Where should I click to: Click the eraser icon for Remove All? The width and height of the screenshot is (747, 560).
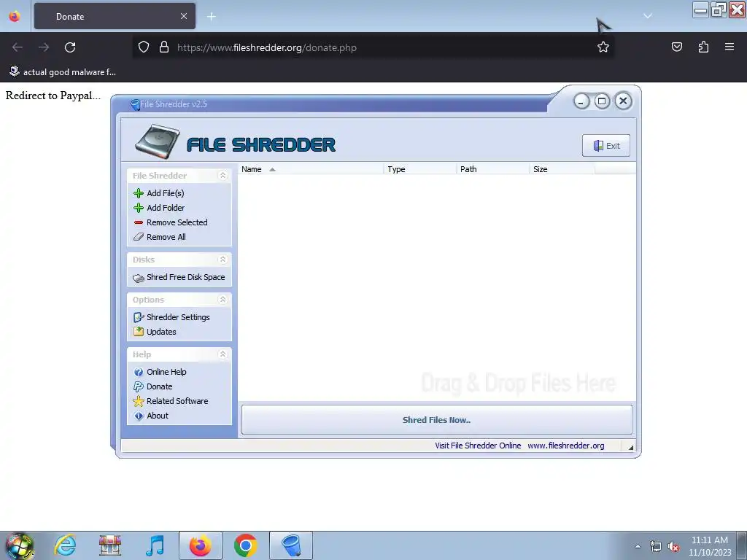click(x=139, y=237)
